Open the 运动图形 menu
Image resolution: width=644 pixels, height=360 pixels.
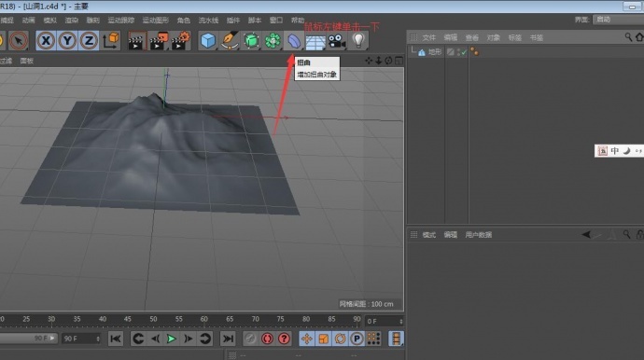156,21
